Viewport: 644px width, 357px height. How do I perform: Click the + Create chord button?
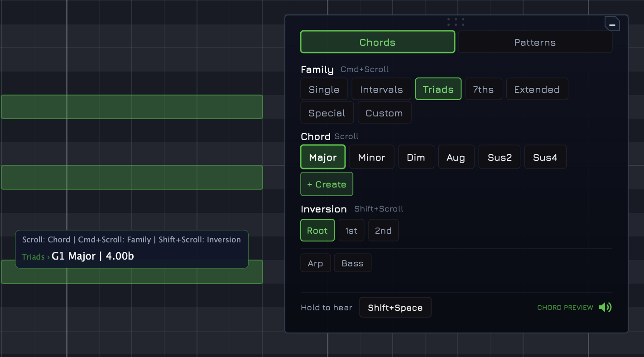point(327,184)
